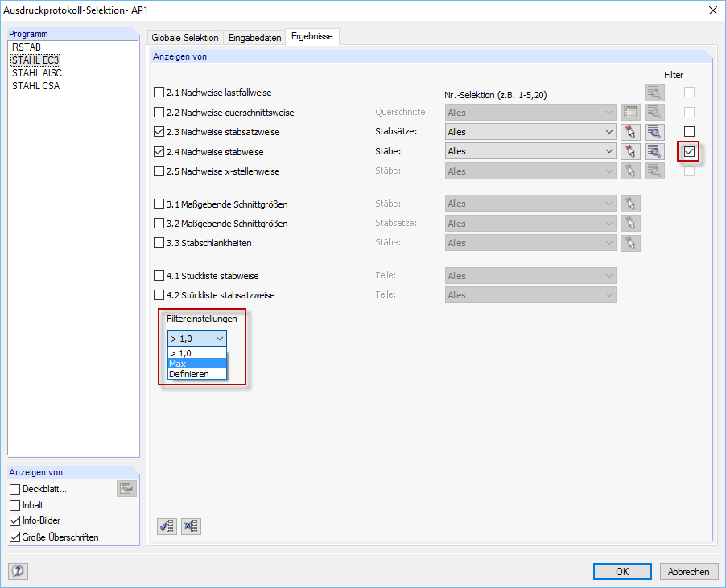
Task: Open the Eingabedaten tab
Action: [x=255, y=37]
